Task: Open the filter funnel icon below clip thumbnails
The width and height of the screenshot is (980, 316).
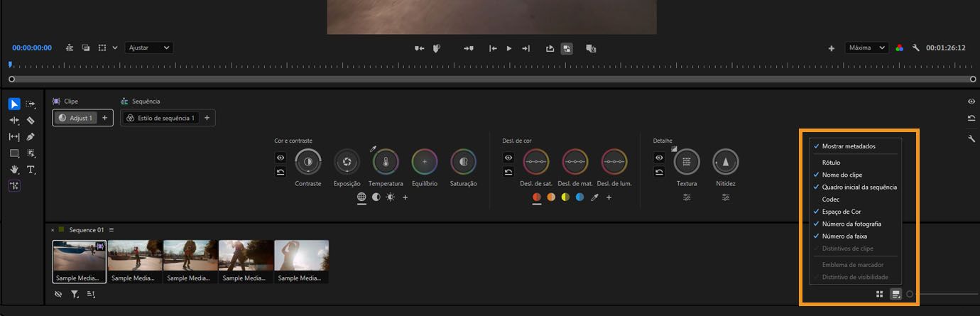Action: [x=75, y=294]
